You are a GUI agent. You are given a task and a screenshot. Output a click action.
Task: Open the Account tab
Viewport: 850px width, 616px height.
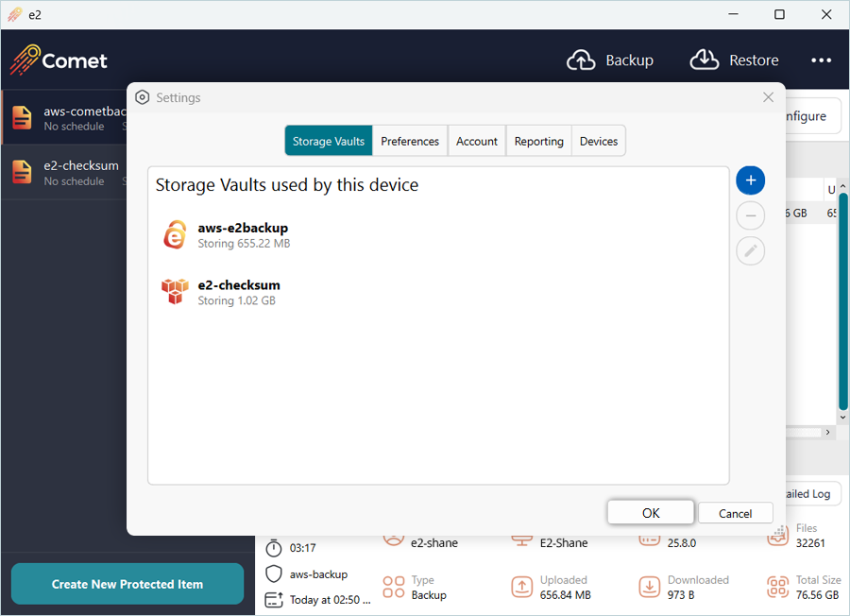(477, 141)
